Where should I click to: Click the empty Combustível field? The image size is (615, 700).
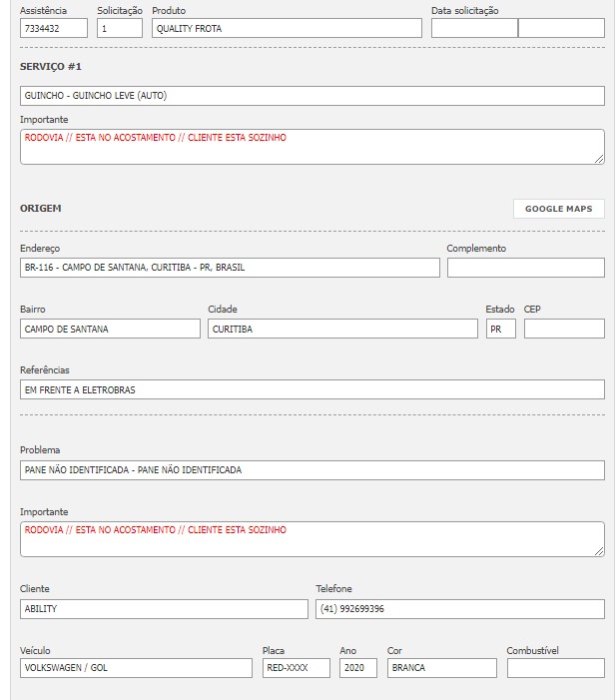tap(555, 668)
